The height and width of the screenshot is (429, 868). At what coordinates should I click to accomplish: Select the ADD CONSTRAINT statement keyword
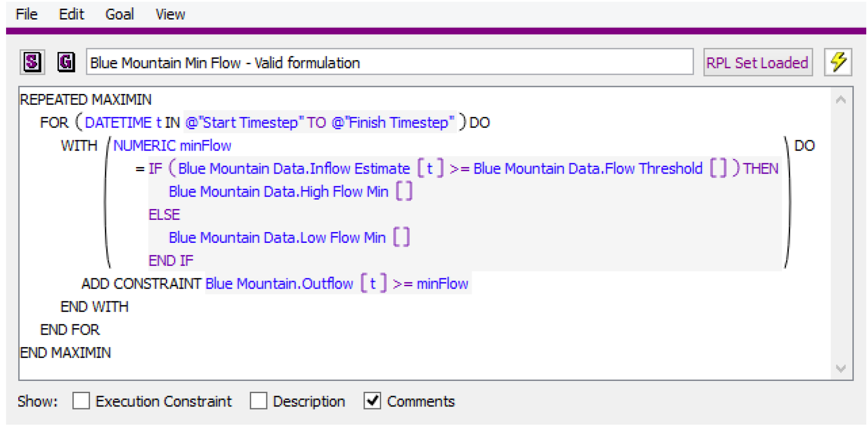(x=141, y=284)
